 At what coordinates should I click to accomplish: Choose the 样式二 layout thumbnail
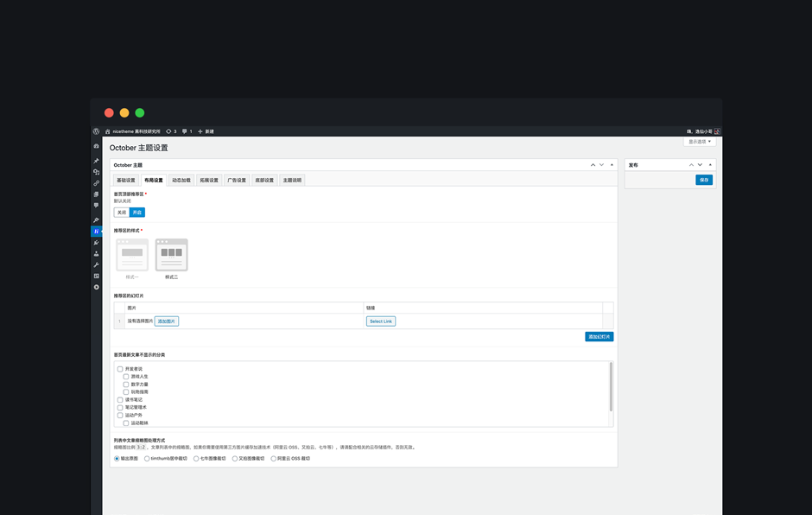(x=171, y=255)
